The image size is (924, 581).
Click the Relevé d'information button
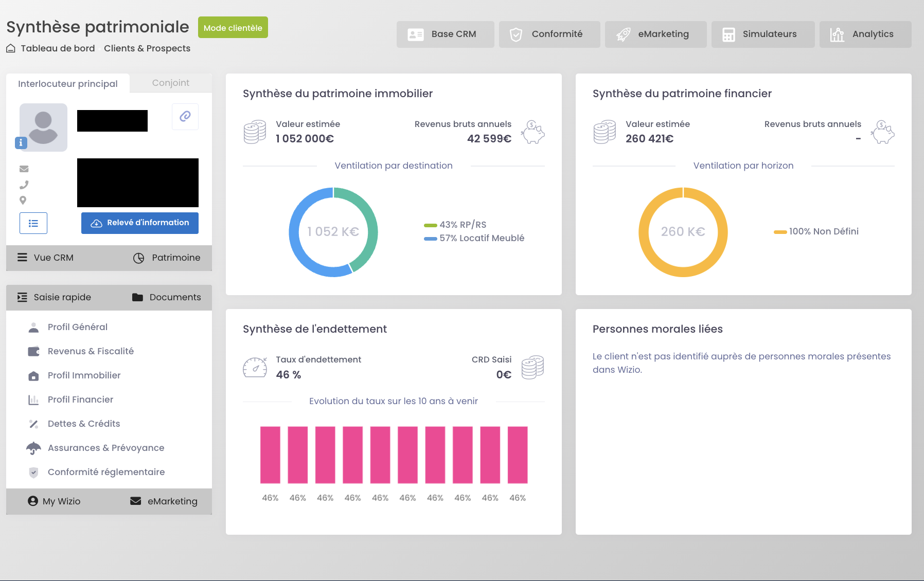[x=140, y=223]
